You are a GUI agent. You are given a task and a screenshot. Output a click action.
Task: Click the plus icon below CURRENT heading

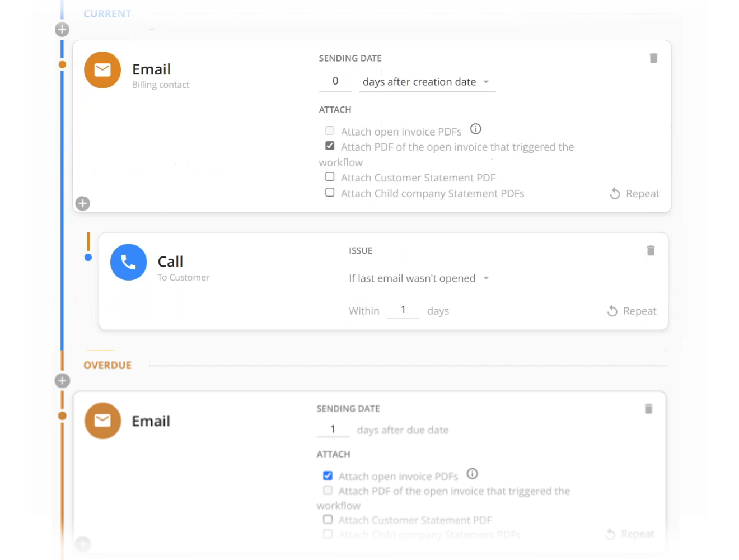(62, 29)
